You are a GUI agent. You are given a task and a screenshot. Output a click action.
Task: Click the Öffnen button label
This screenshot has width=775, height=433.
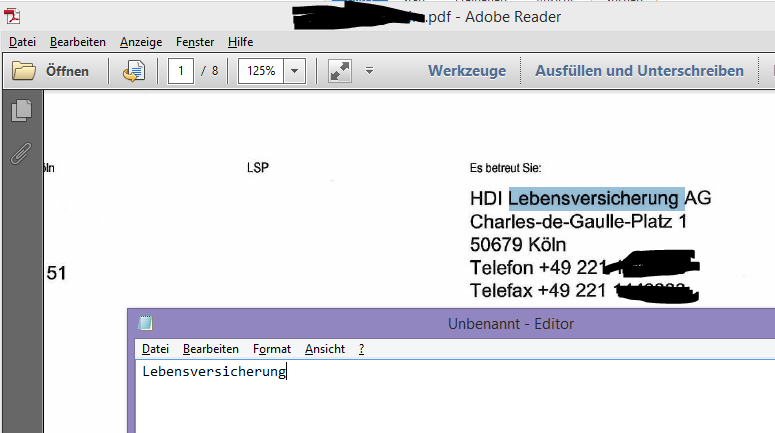67,71
